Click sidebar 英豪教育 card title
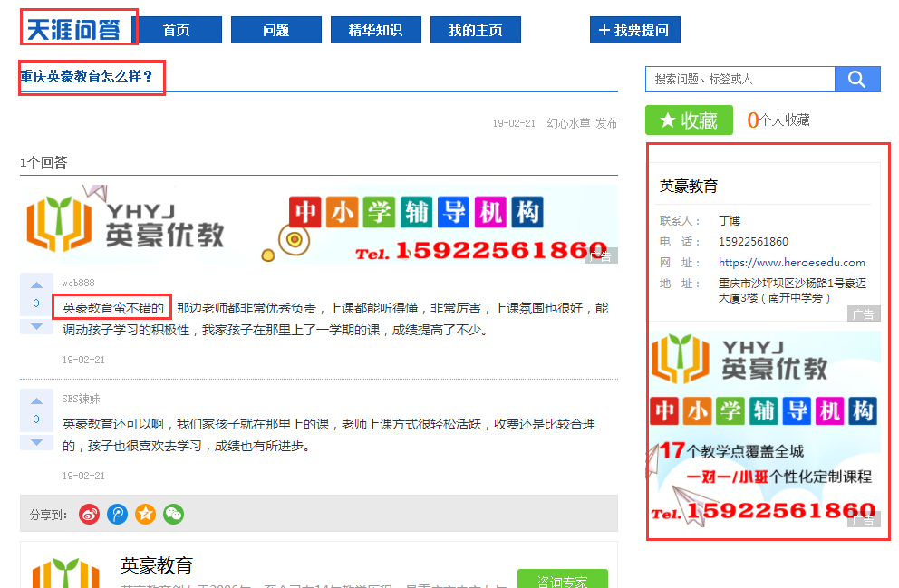Viewport: 899px width, 588px height. click(689, 187)
